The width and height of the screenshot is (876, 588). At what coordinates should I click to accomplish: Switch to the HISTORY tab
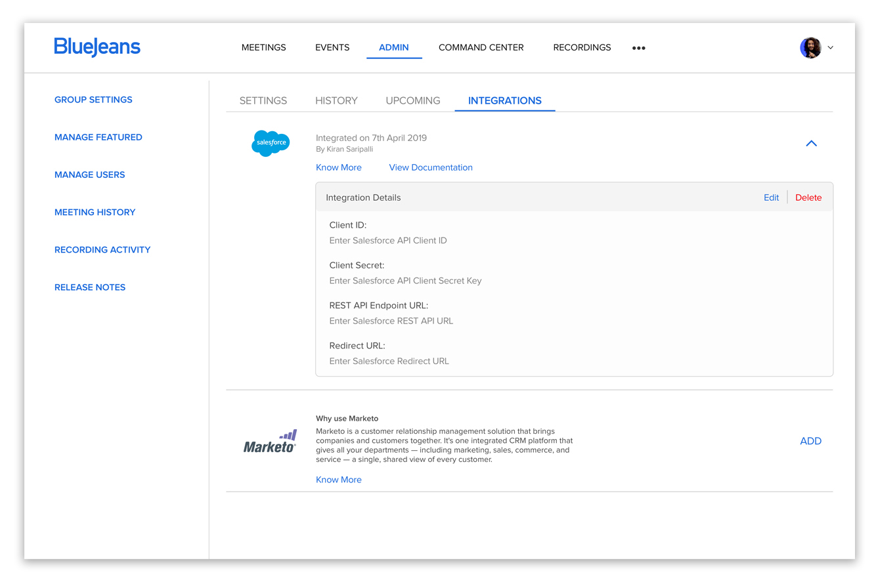tap(336, 100)
